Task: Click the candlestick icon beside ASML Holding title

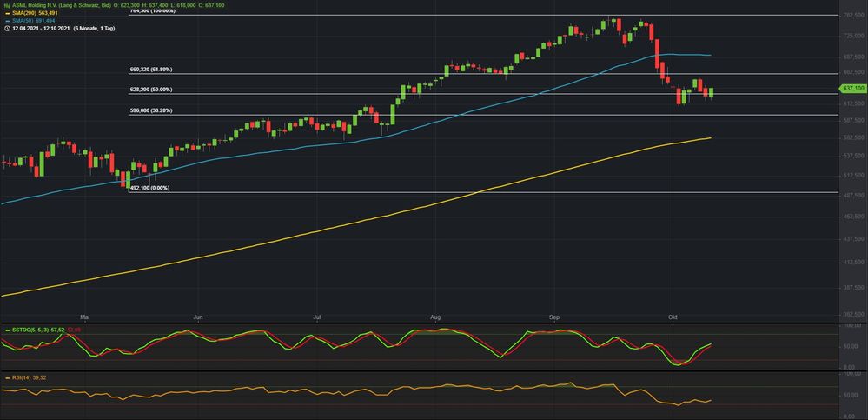Action: coord(6,4)
